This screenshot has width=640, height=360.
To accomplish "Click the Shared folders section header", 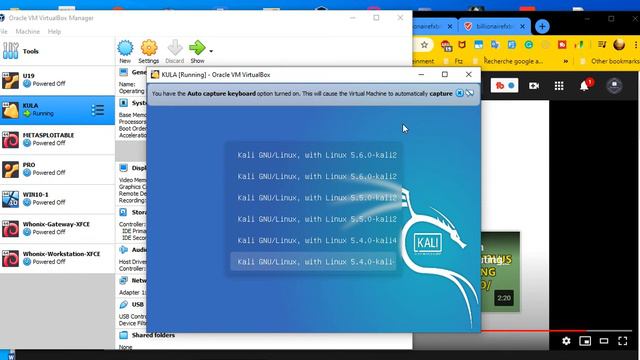I will tap(153, 335).
